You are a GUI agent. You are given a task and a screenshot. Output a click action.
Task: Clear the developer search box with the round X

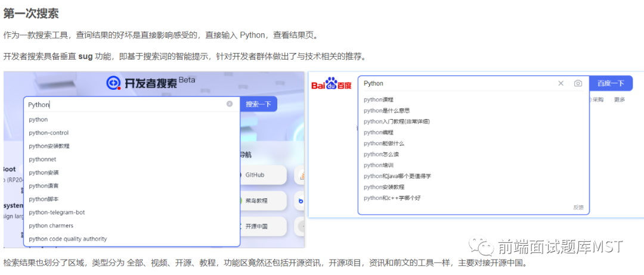(230, 104)
